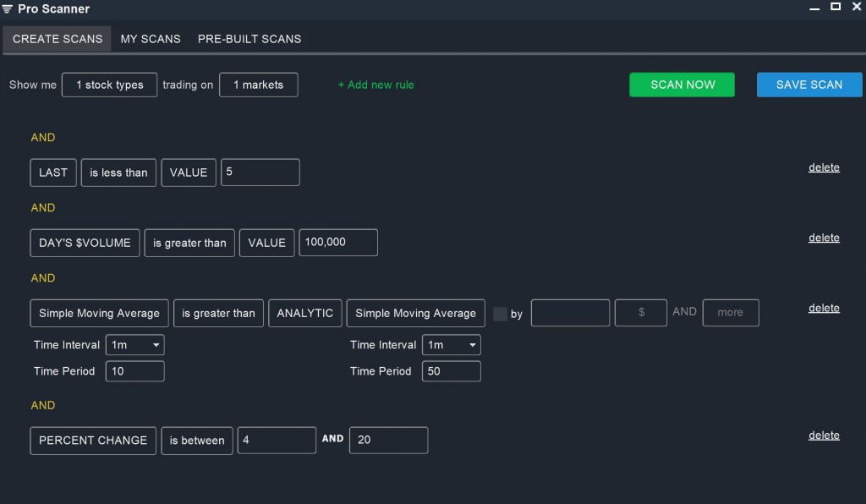Switch to the PRE-BUILT SCANS tab

pos(249,39)
